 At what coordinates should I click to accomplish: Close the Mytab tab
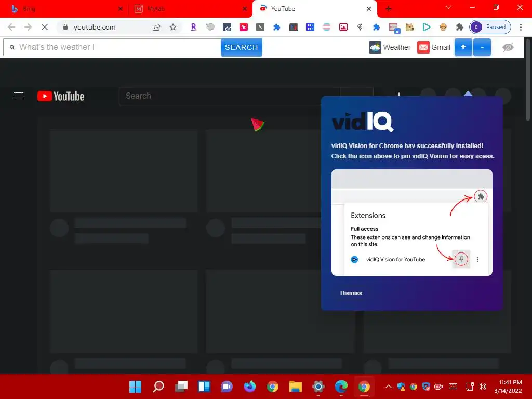coord(245,9)
